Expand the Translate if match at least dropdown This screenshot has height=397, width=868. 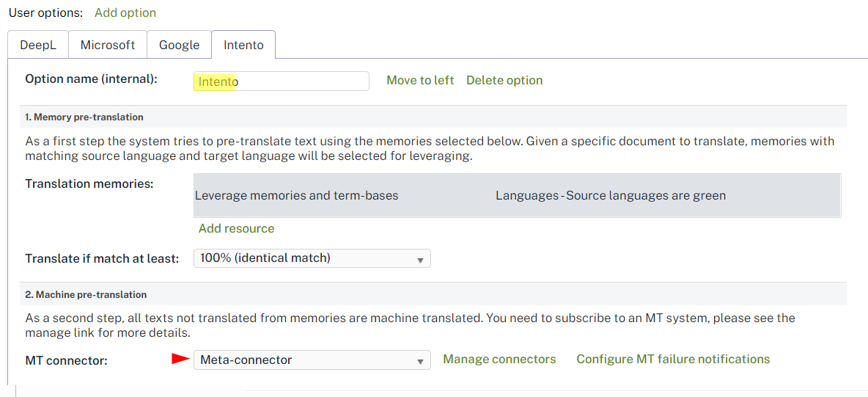click(312, 258)
